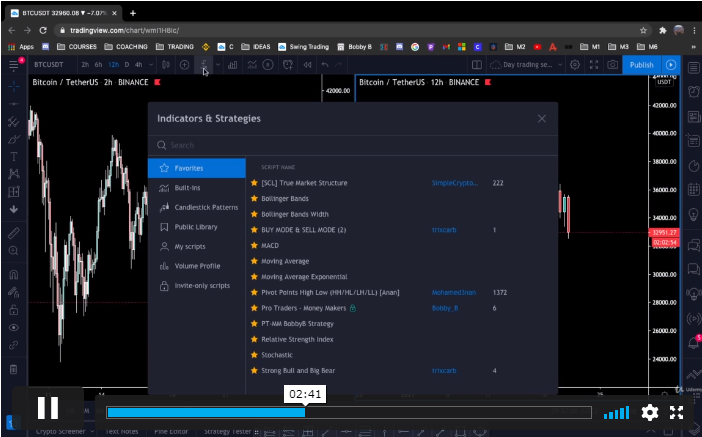Click the chart snapshot camera icon
Image resolution: width=702 pixels, height=437 pixels.
point(611,65)
